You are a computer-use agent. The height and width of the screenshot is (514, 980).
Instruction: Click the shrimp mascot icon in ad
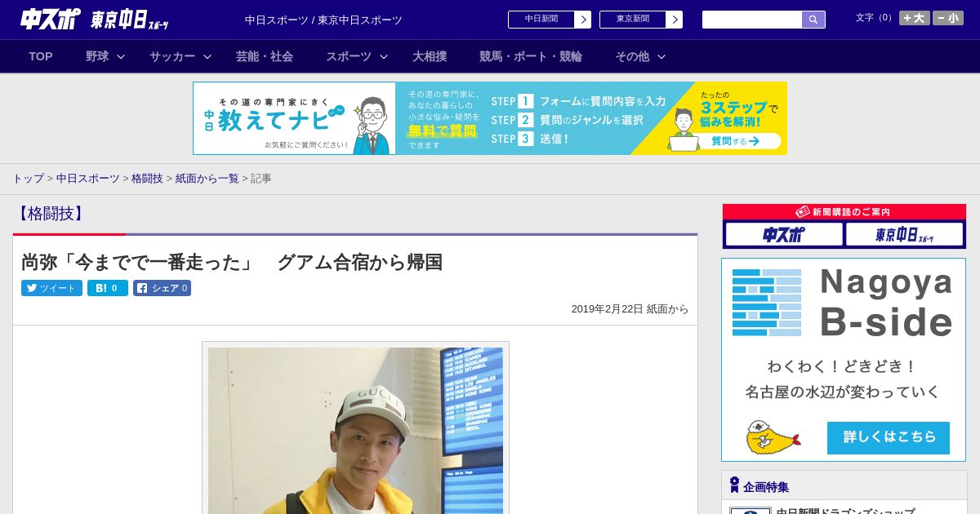point(772,438)
